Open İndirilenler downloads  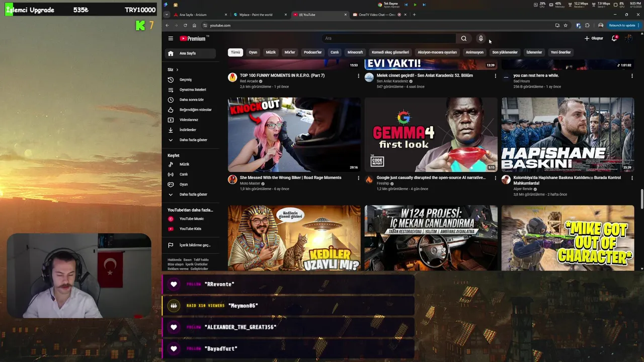pyautogui.click(x=191, y=130)
